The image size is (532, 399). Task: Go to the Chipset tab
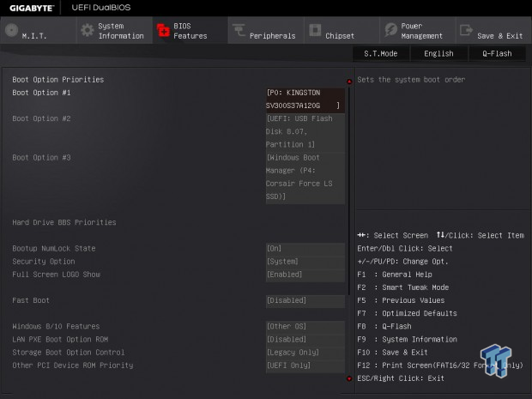(x=342, y=30)
